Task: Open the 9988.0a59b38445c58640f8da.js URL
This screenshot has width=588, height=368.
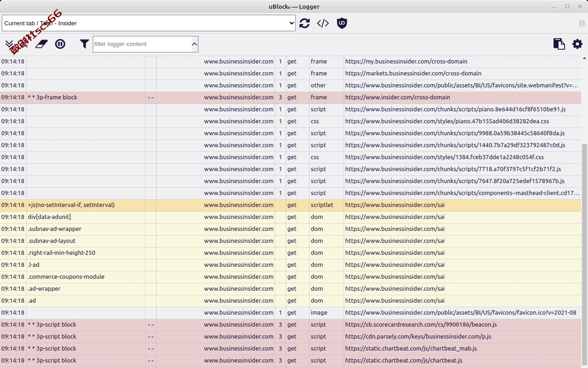Action: pos(455,133)
